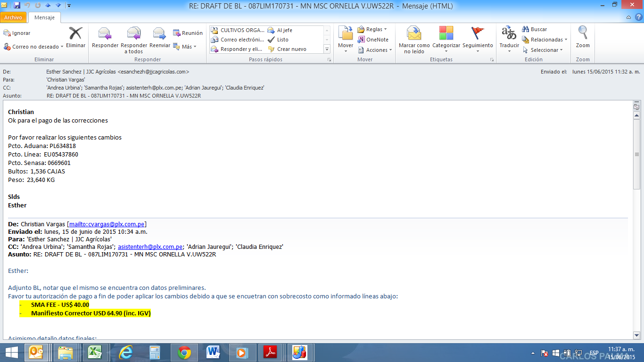This screenshot has height=362, width=644.
Task: Switch to the Mensaje ribbon tab
Action: [x=44, y=17]
